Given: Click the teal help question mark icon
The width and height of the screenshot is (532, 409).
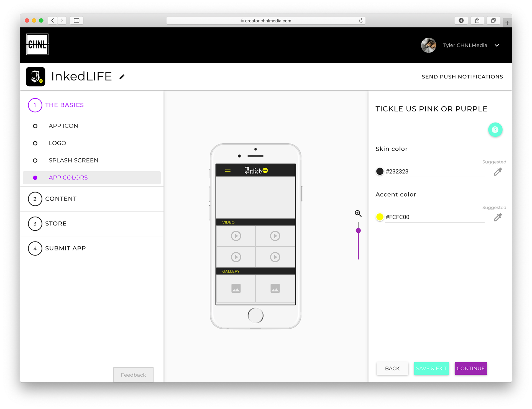Looking at the screenshot, I should pyautogui.click(x=495, y=129).
